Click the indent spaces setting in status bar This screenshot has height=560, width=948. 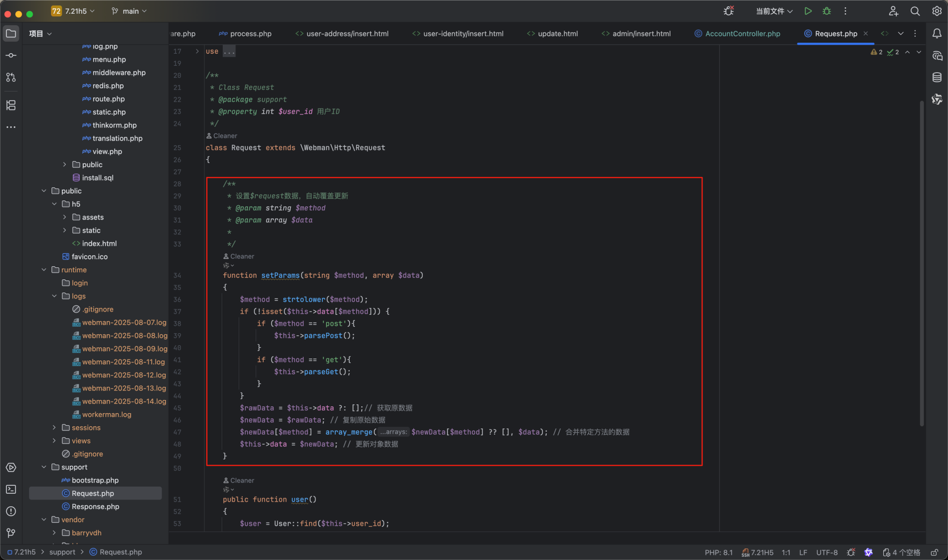tap(902, 552)
